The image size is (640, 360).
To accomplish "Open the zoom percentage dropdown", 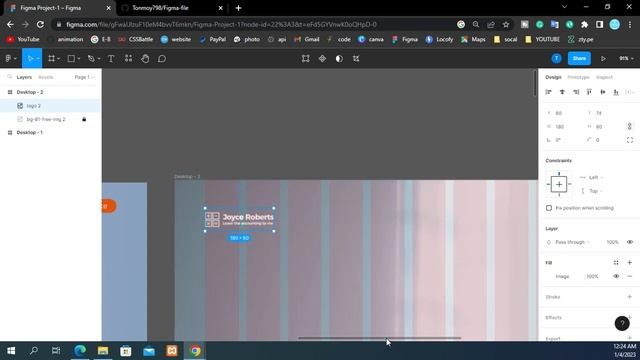I will coord(626,59).
